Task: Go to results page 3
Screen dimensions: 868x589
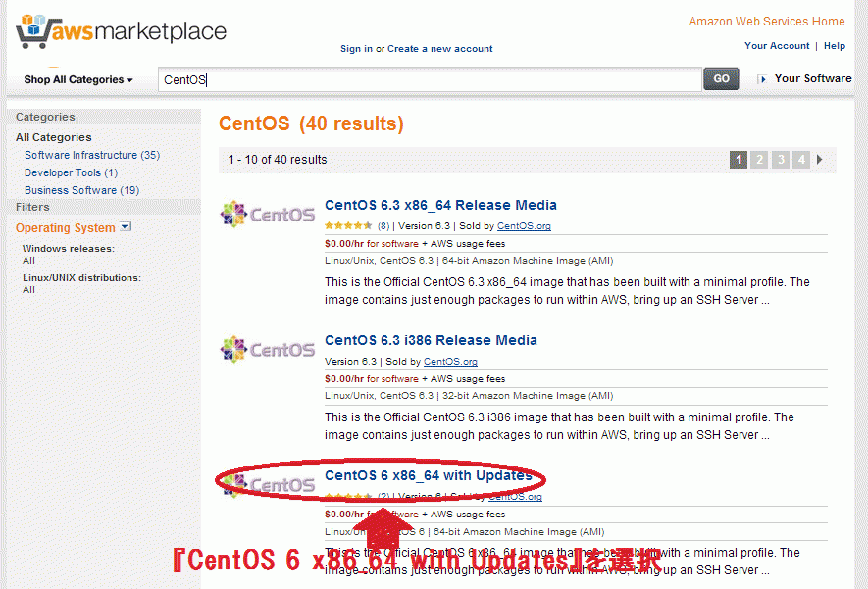Action: [780, 160]
